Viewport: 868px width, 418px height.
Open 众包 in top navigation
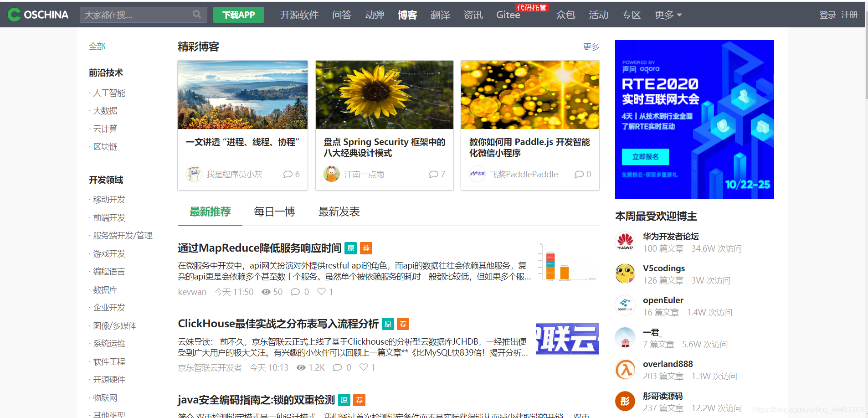[x=566, y=15]
